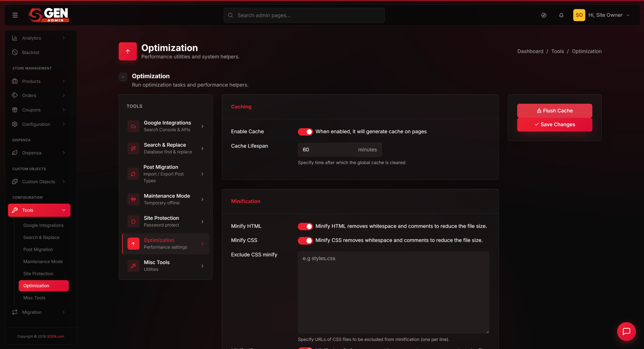The image size is (644, 349).
Task: Toggle the Minify CSS switch
Action: tap(305, 241)
